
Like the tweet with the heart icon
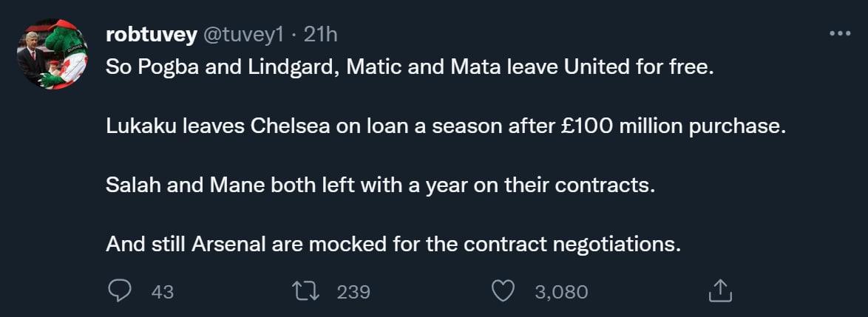pyautogui.click(x=503, y=291)
